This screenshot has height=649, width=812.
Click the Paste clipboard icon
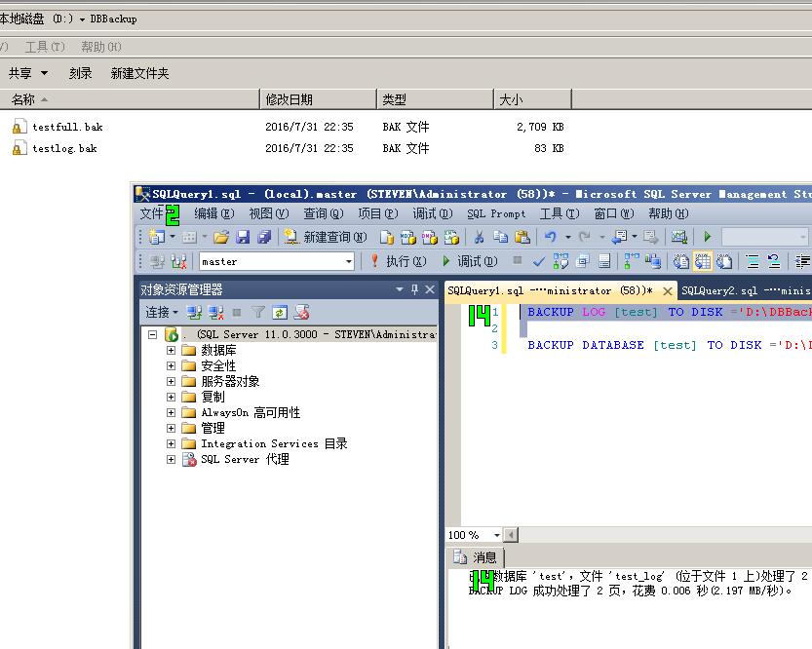[522, 237]
